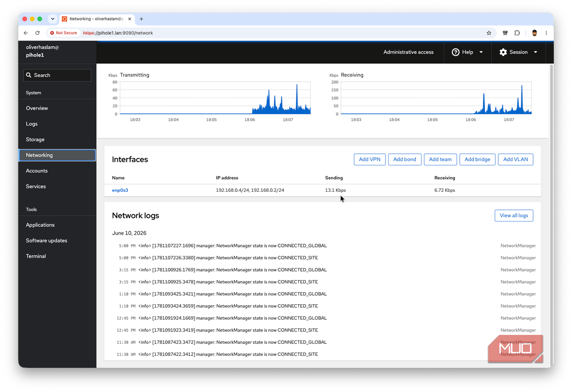Expand the Session dropdown arrow
Viewport: 572px width, 392px height.
pyautogui.click(x=535, y=52)
